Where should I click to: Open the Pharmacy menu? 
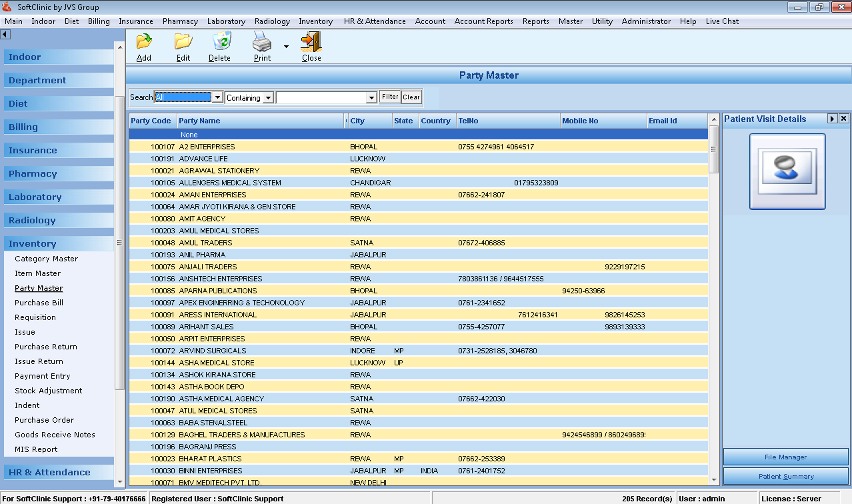180,21
